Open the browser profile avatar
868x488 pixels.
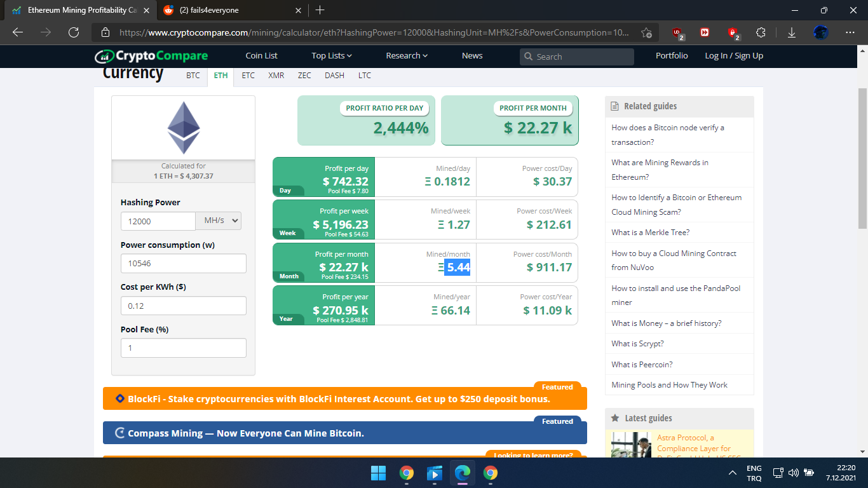coord(821,32)
